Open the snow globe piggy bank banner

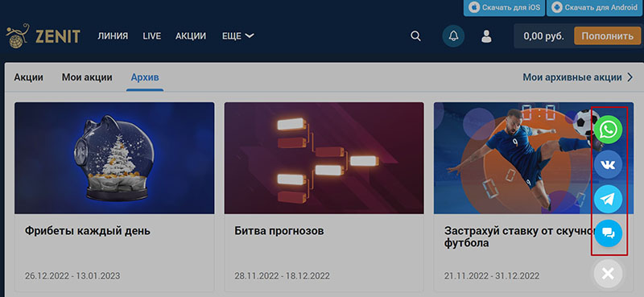(114, 158)
